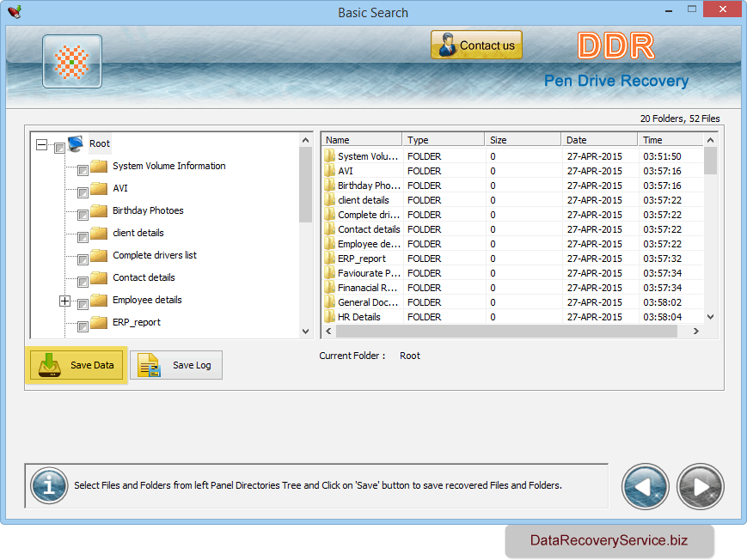
Task: Click the tree panel scroll up arrow
Action: click(x=305, y=140)
